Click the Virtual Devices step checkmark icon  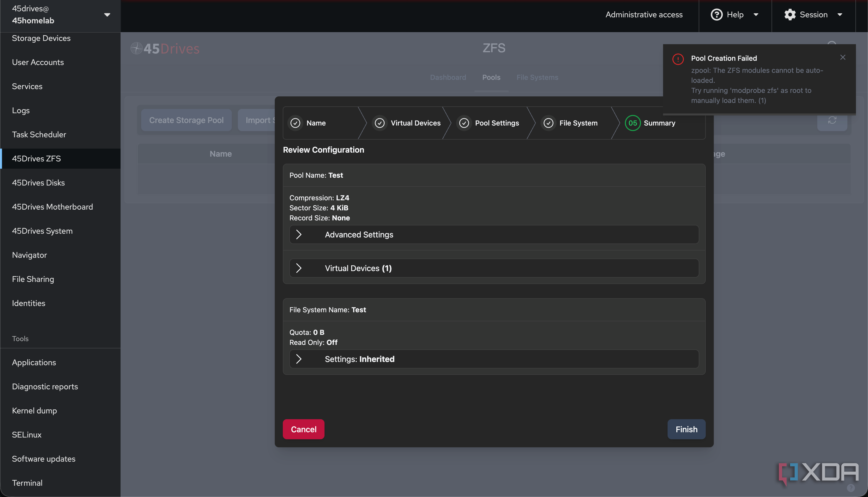tap(380, 123)
